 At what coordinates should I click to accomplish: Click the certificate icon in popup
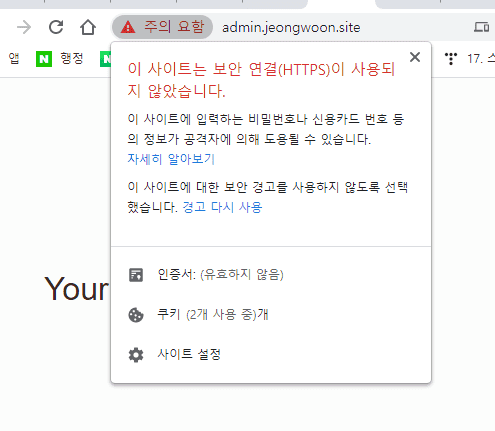click(x=136, y=275)
